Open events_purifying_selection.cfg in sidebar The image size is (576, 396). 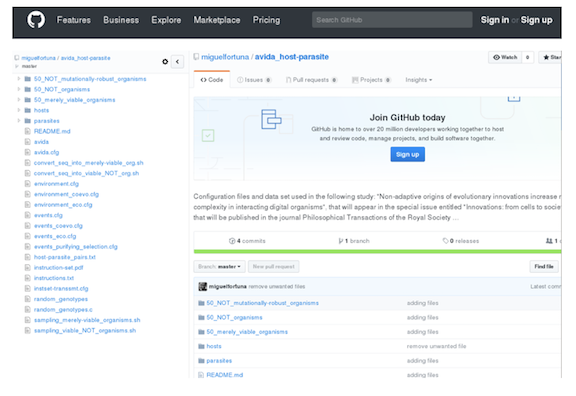(76, 246)
